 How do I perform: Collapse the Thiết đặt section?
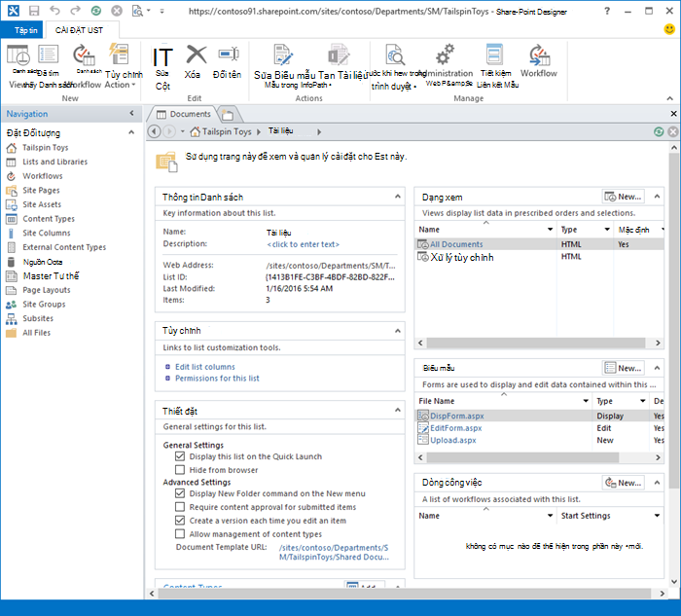pos(397,410)
